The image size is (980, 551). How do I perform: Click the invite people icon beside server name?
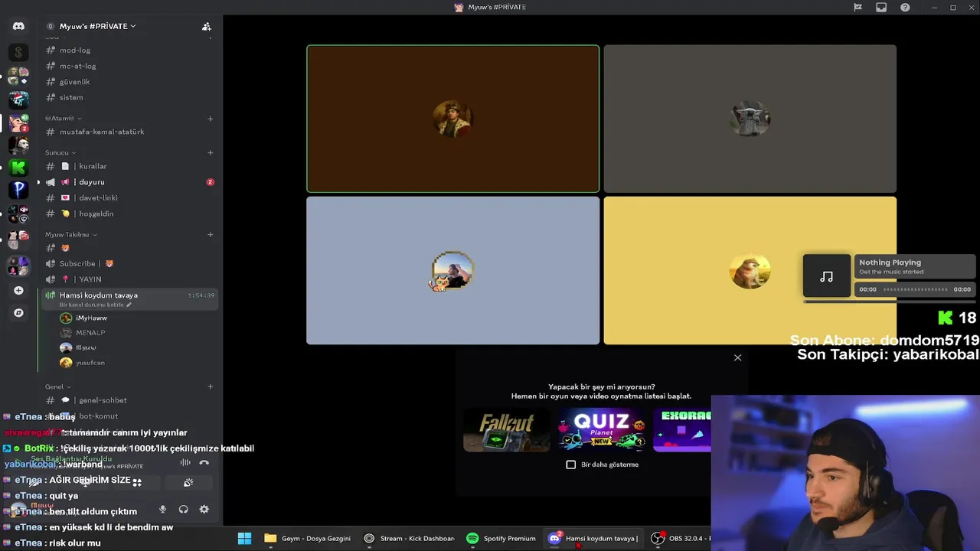(x=206, y=26)
